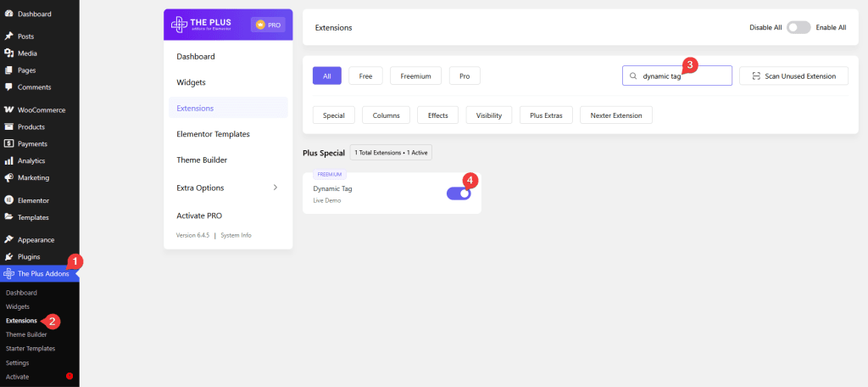
Task: Toggle the Disable All / Enable All switch
Action: coord(798,27)
